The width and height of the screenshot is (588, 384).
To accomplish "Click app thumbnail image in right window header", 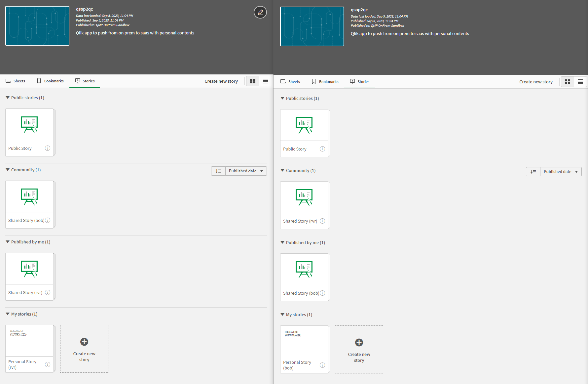I will coord(312,26).
